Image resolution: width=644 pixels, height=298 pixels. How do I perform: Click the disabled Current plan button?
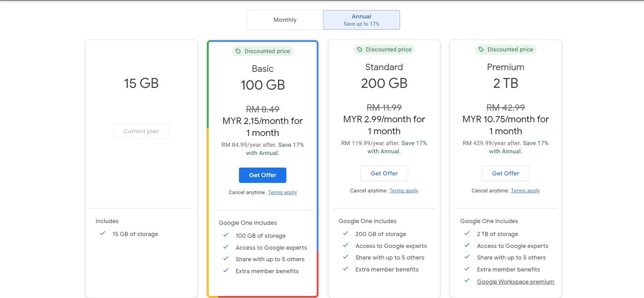click(x=141, y=131)
